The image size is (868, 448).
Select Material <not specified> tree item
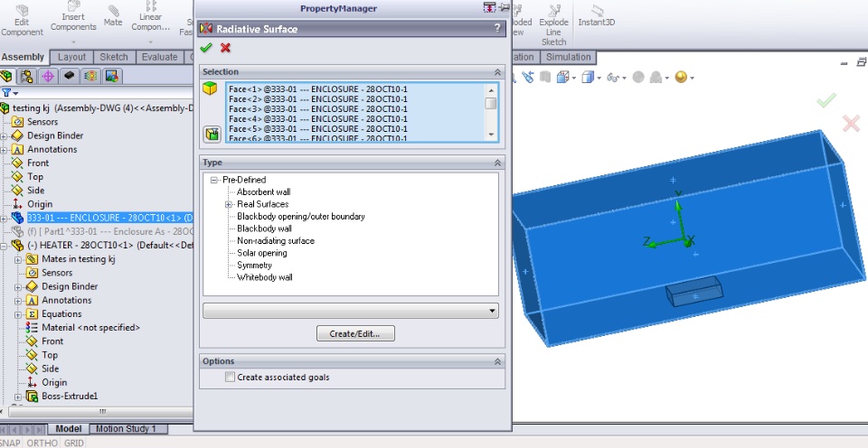tap(90, 328)
